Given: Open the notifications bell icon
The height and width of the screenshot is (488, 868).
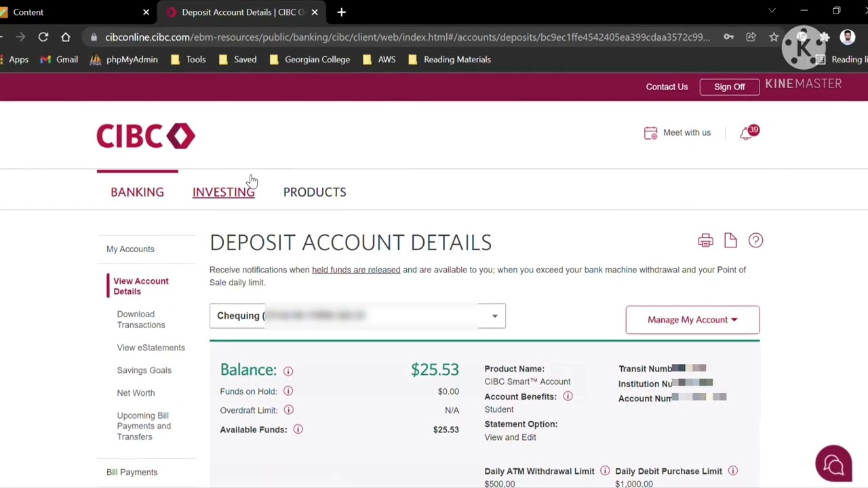Looking at the screenshot, I should [x=747, y=133].
